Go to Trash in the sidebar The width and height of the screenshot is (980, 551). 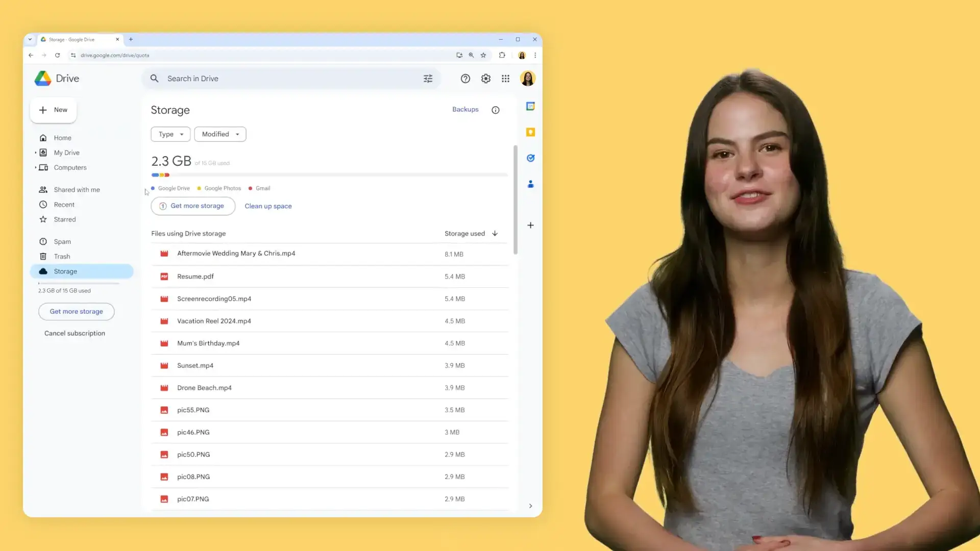coord(62,257)
